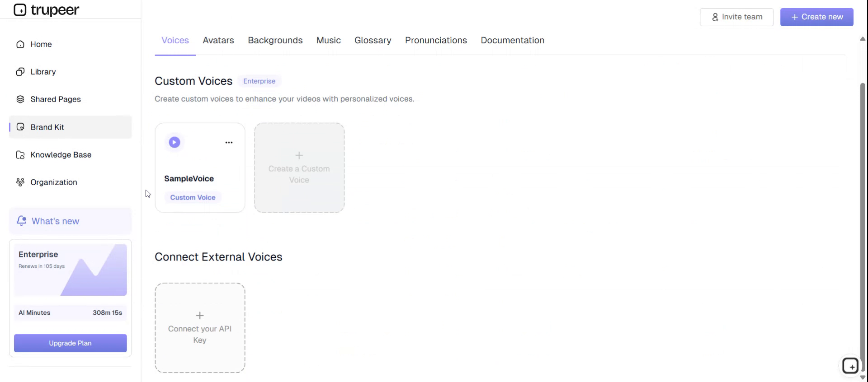The image size is (868, 382).
Task: Open Library from the sidebar
Action: tap(70, 72)
